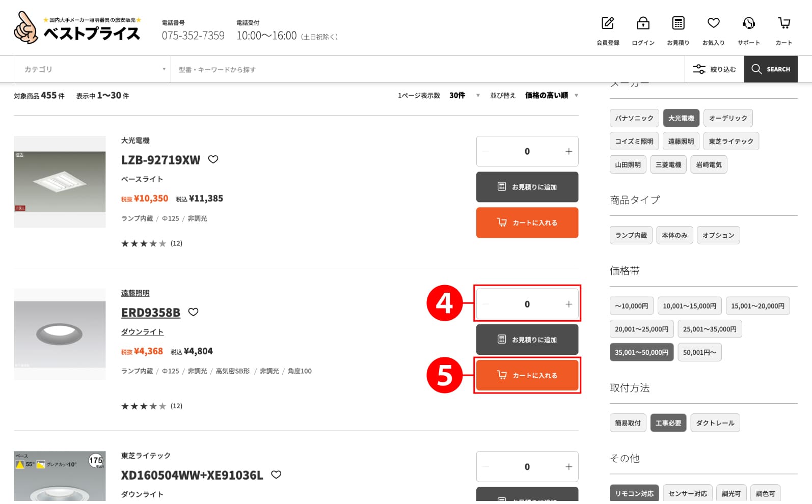Open the 30件 items-per-page dropdown

click(464, 96)
